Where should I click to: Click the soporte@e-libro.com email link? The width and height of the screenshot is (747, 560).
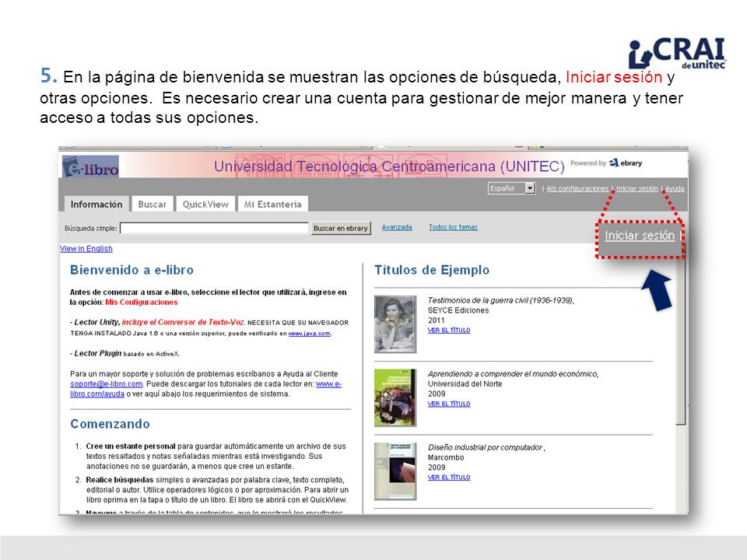107,383
